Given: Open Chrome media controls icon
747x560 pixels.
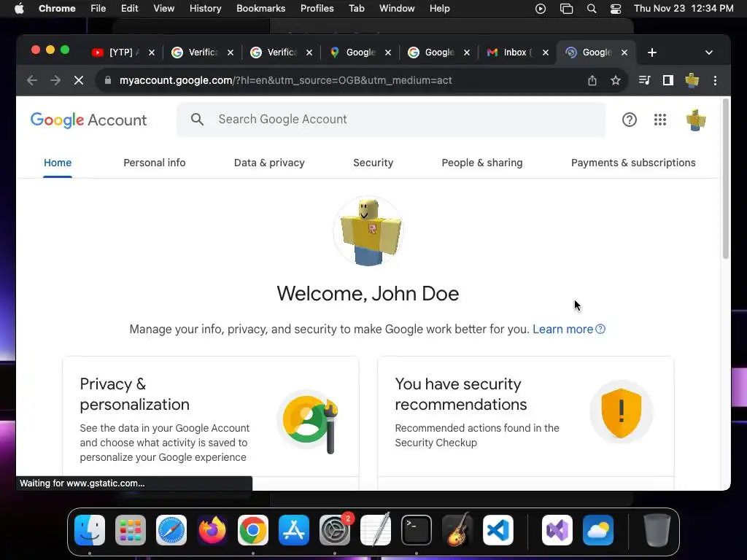Looking at the screenshot, I should 644,80.
